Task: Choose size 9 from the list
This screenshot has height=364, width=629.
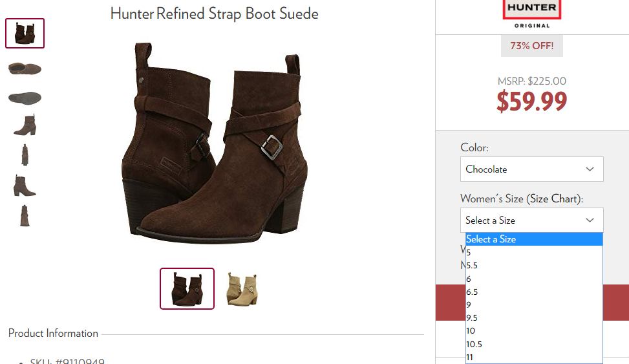Action: click(x=534, y=305)
